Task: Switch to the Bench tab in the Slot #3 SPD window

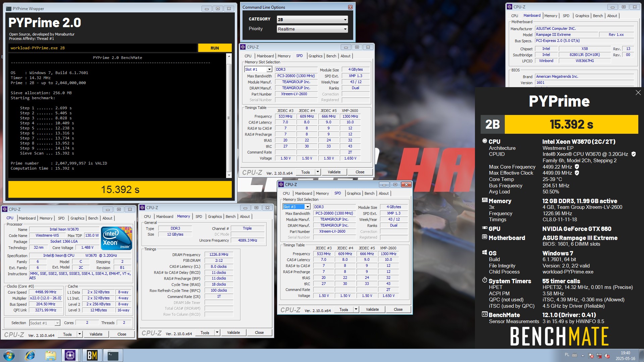Action: coord(369,193)
